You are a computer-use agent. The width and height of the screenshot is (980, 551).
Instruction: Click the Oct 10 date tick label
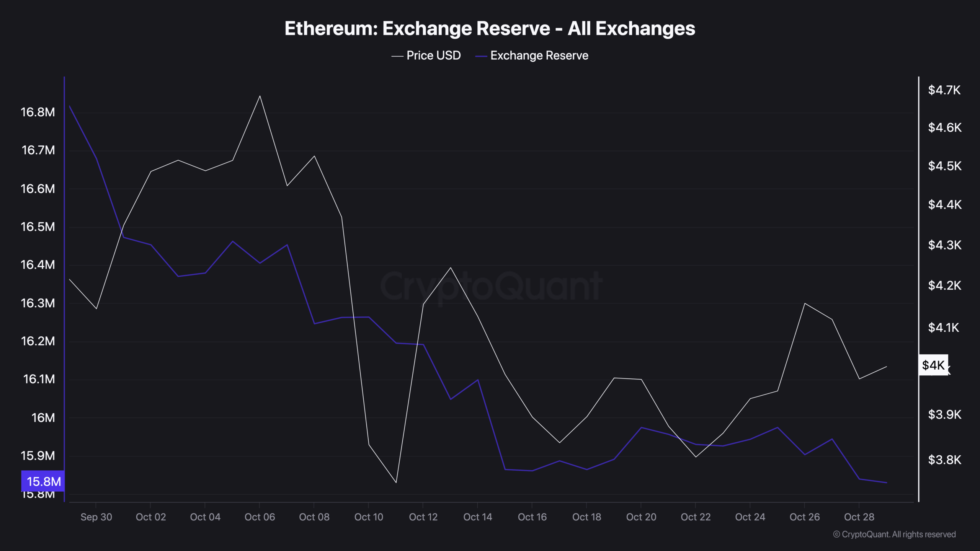pos(369,517)
